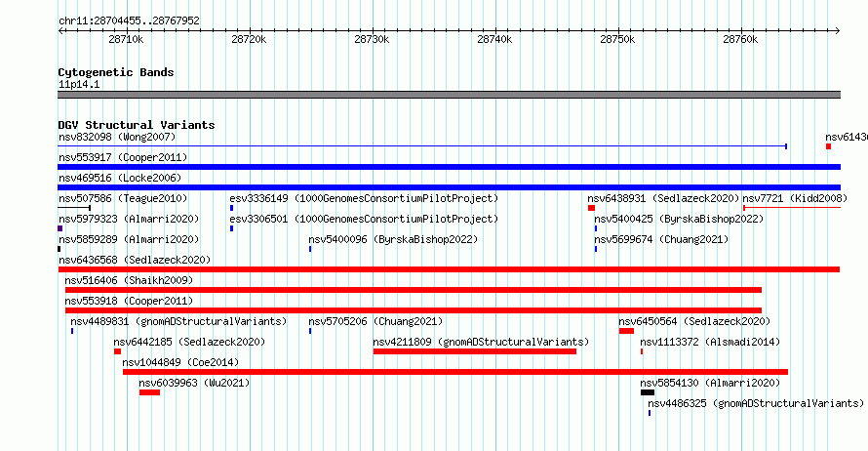
Task: Select the nsv553917 (Cooper2011) blue bar
Action: point(449,167)
